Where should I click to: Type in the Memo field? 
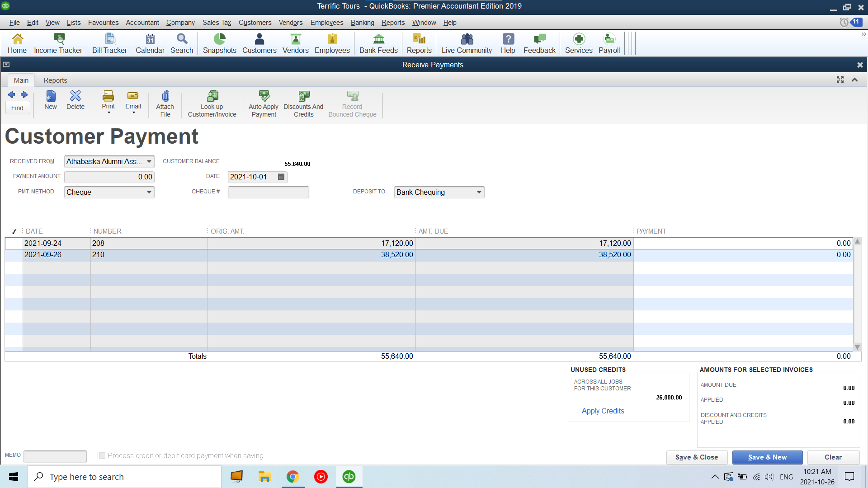[55, 456]
